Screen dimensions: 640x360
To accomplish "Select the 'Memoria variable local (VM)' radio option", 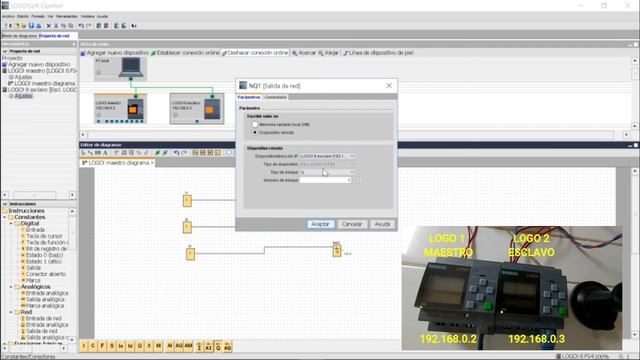I will [x=255, y=124].
